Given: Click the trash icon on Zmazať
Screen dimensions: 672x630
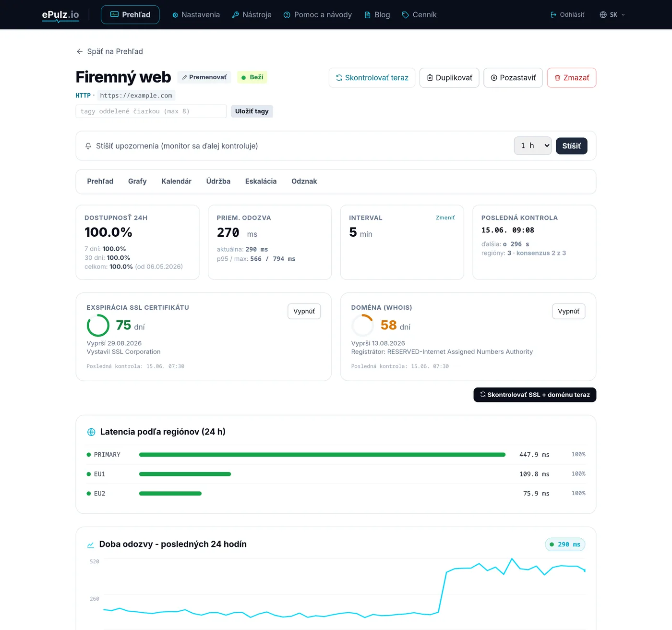Looking at the screenshot, I should coord(557,78).
